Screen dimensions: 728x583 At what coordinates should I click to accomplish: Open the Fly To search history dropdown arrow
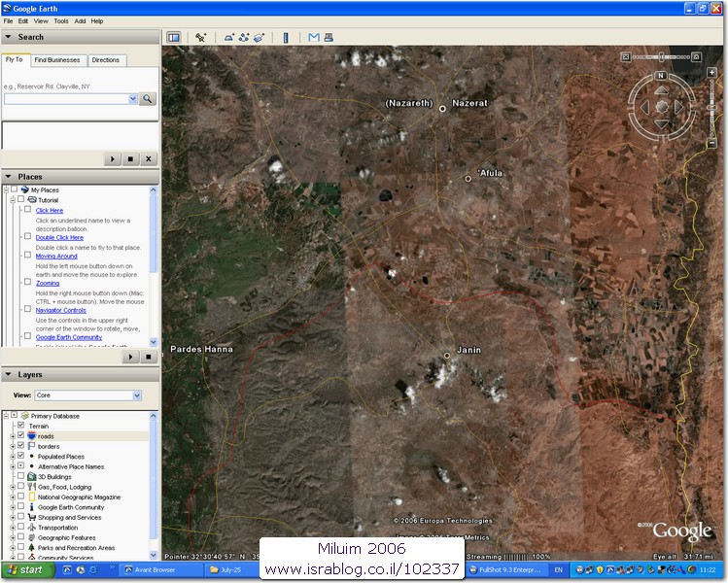click(x=133, y=98)
